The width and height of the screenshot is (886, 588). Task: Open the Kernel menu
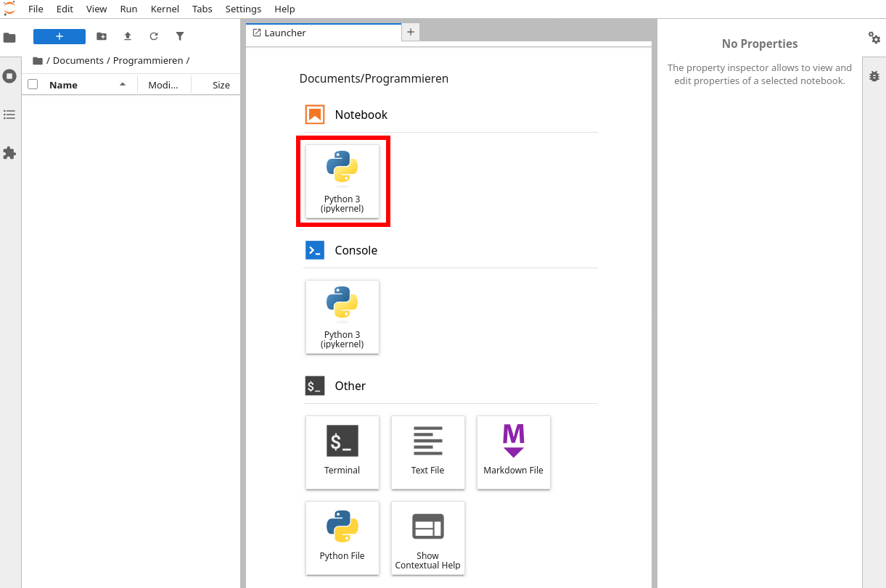(165, 9)
